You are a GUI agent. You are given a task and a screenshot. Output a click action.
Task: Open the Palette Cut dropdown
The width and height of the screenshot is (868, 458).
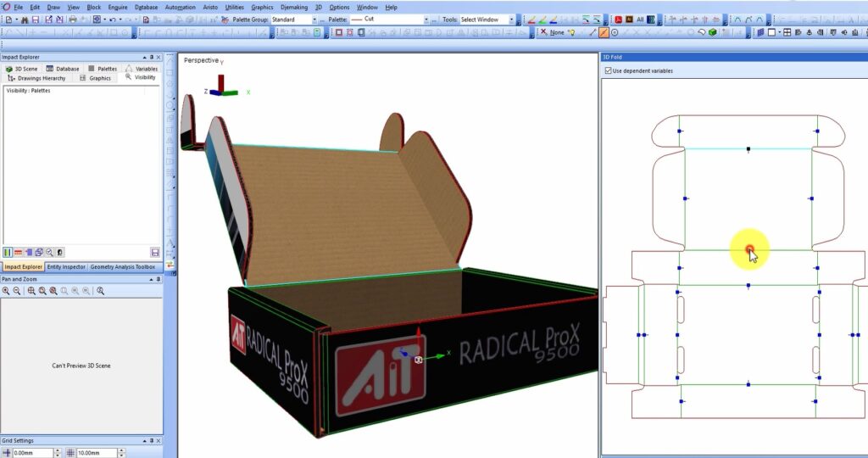pos(426,20)
